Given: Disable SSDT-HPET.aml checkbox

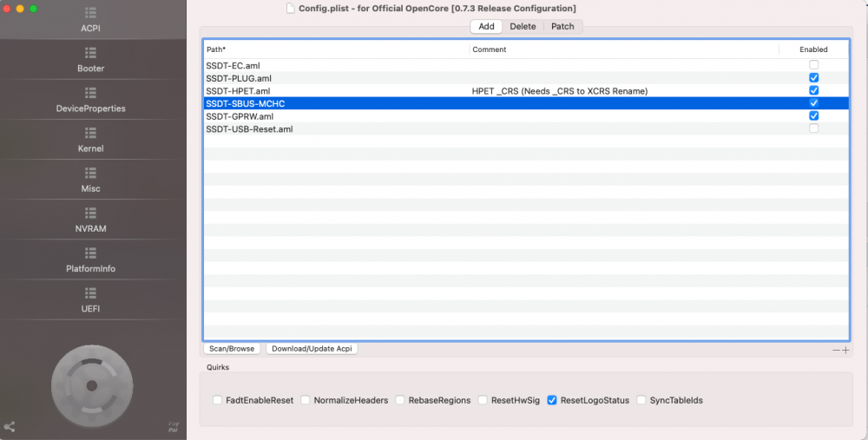Looking at the screenshot, I should (813, 90).
